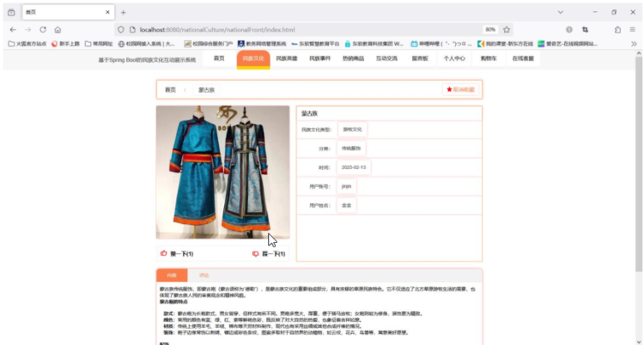
Task: Open the Firefox hamburger menu
Action: coord(633,29)
